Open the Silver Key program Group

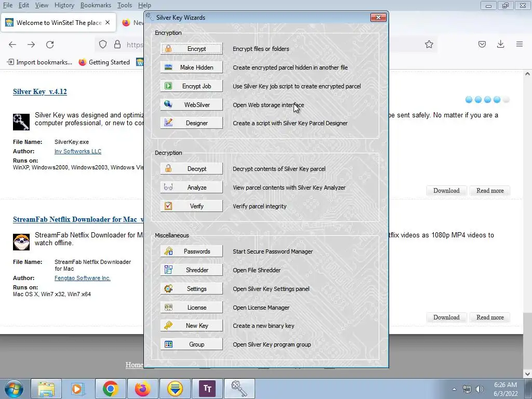tap(191, 344)
